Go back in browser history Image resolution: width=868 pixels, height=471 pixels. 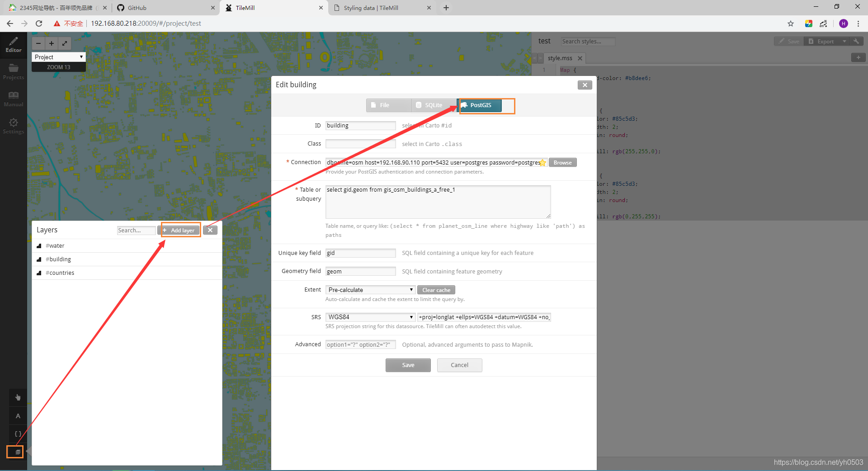pyautogui.click(x=10, y=24)
